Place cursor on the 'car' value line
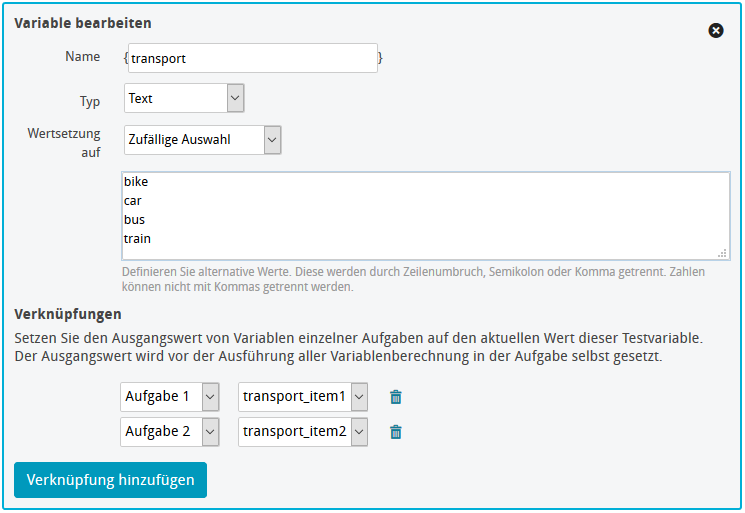This screenshot has width=745, height=513. [133, 201]
